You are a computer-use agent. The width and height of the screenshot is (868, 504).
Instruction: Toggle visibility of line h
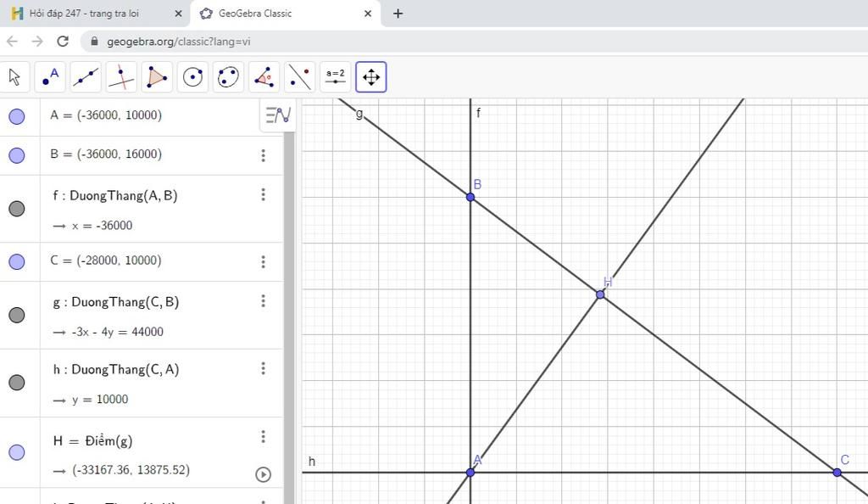[x=17, y=382]
